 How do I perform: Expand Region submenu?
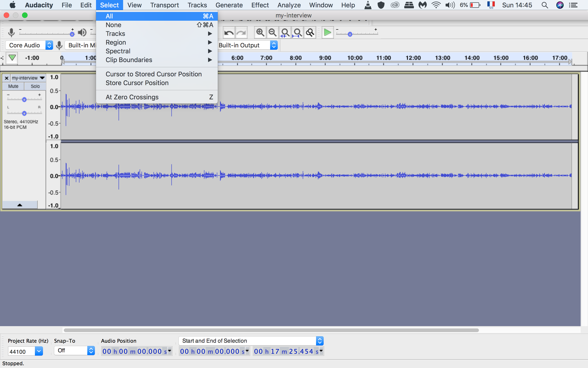click(157, 42)
